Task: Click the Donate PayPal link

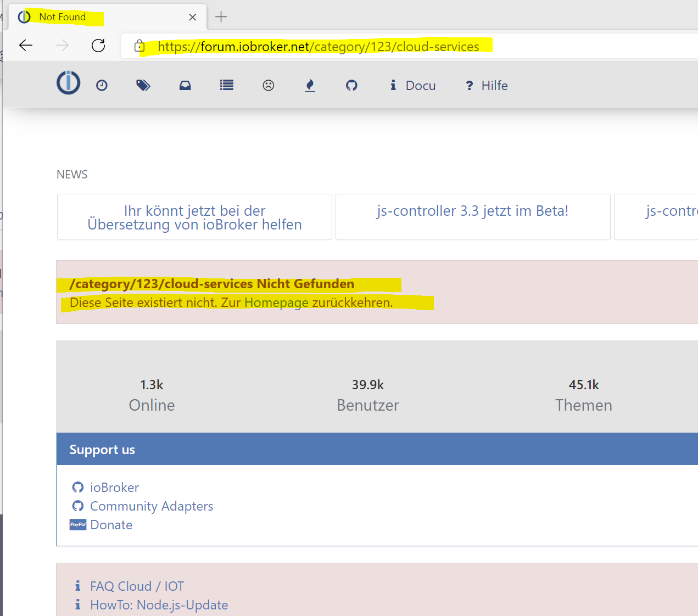Action: pyautogui.click(x=111, y=525)
